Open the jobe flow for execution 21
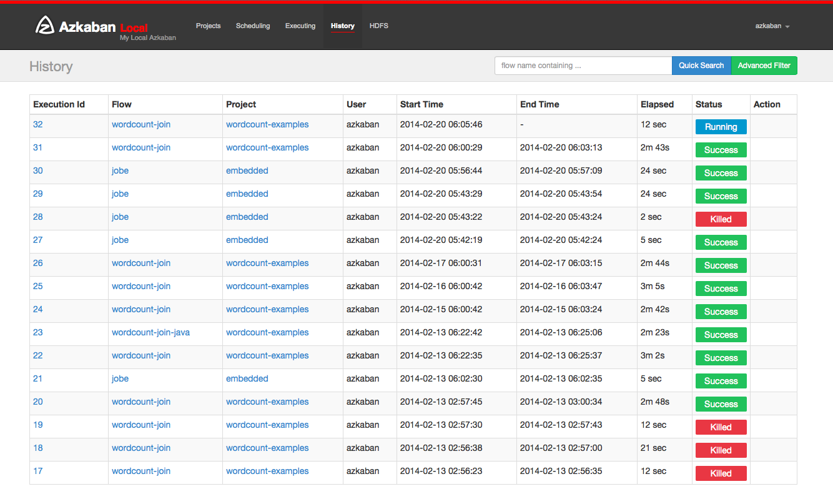 point(120,379)
